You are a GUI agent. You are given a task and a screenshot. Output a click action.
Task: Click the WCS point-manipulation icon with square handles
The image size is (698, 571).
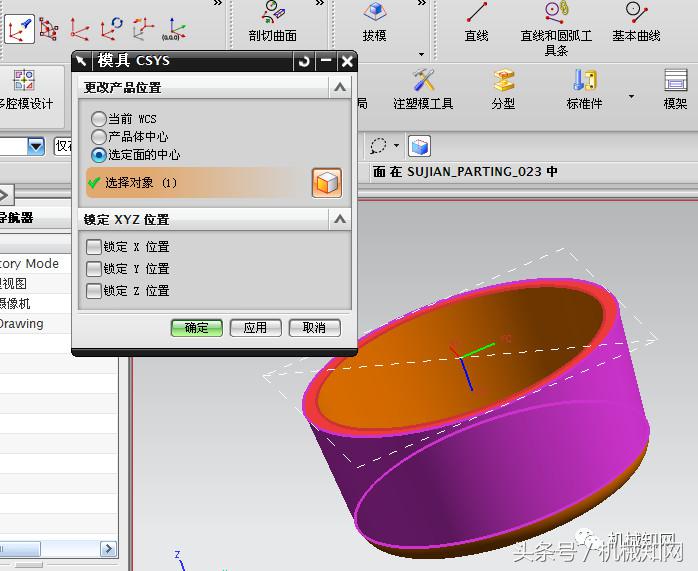click(49, 29)
